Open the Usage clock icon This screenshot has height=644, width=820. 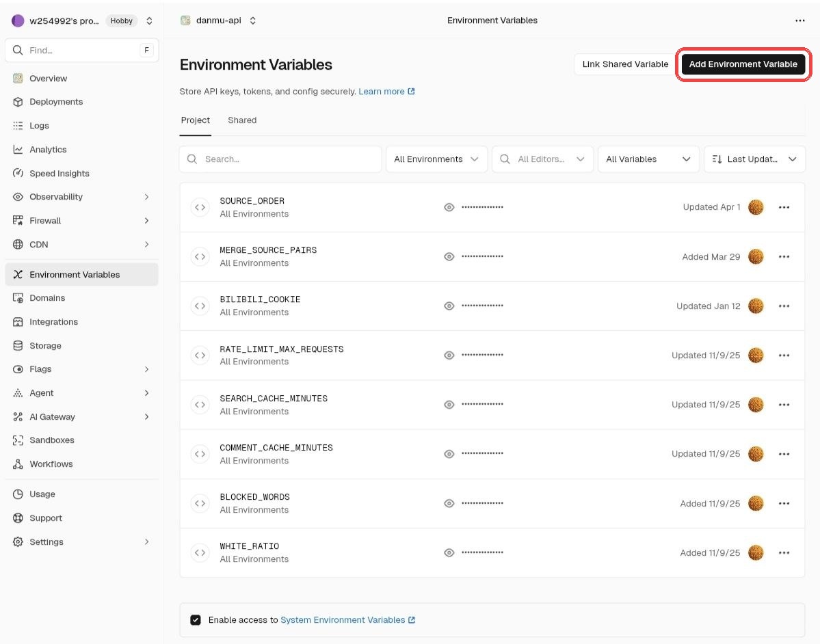pyautogui.click(x=18, y=494)
